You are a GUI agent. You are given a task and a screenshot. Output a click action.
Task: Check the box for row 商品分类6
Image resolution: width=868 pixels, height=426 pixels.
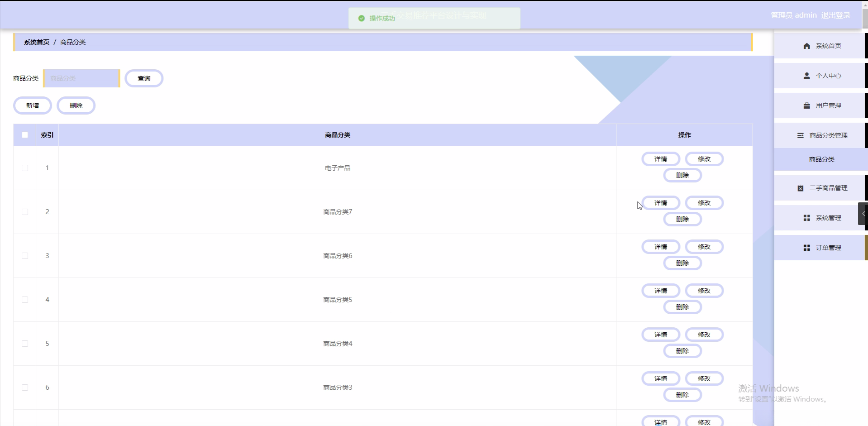click(25, 256)
